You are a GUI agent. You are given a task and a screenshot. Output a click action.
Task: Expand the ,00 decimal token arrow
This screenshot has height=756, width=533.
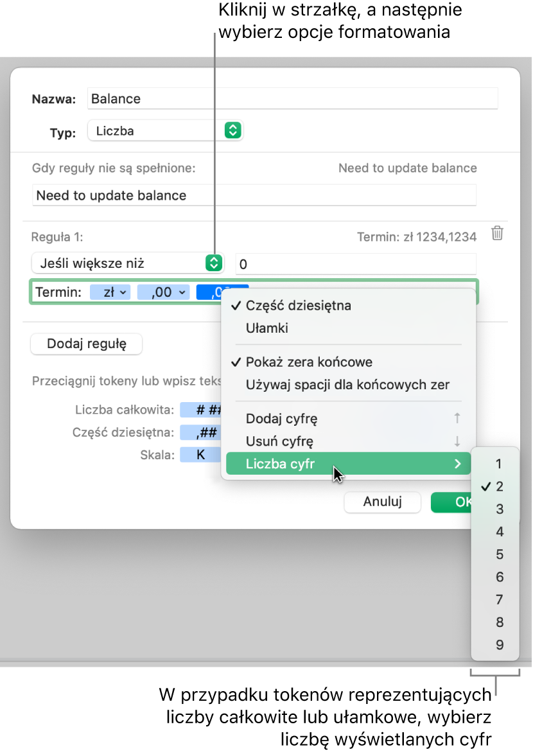pos(182,292)
